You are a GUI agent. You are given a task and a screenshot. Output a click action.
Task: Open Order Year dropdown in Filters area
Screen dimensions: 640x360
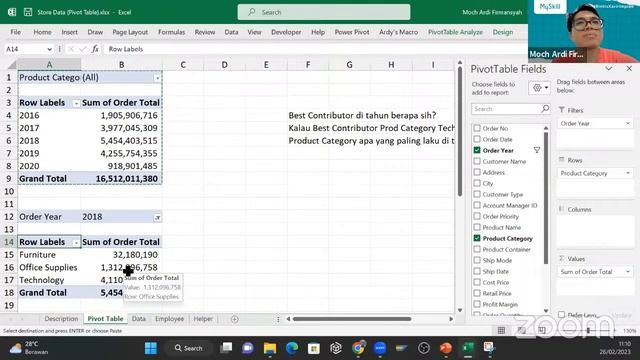pyautogui.click(x=628, y=123)
